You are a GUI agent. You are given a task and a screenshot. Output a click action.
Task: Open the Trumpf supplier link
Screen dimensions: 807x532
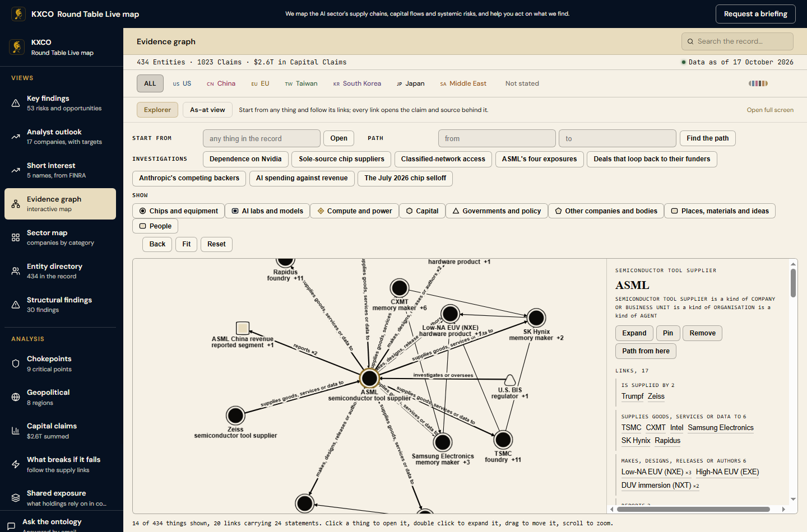(x=632, y=396)
